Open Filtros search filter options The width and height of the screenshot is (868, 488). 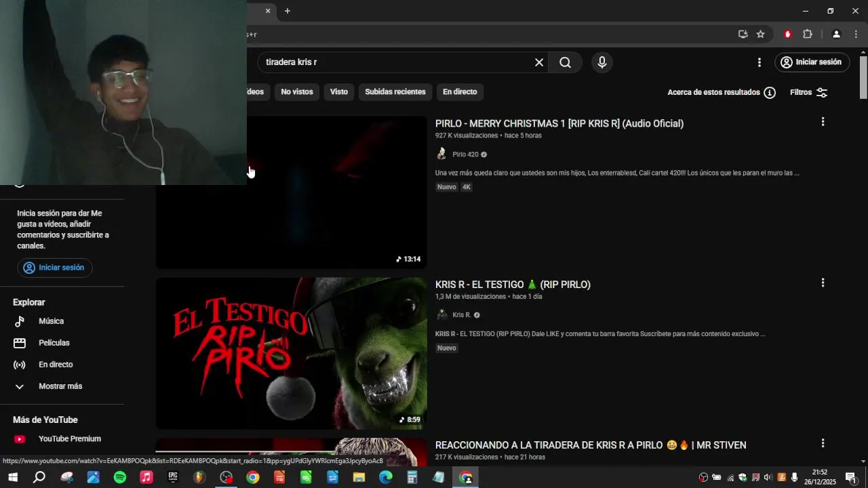tap(808, 92)
